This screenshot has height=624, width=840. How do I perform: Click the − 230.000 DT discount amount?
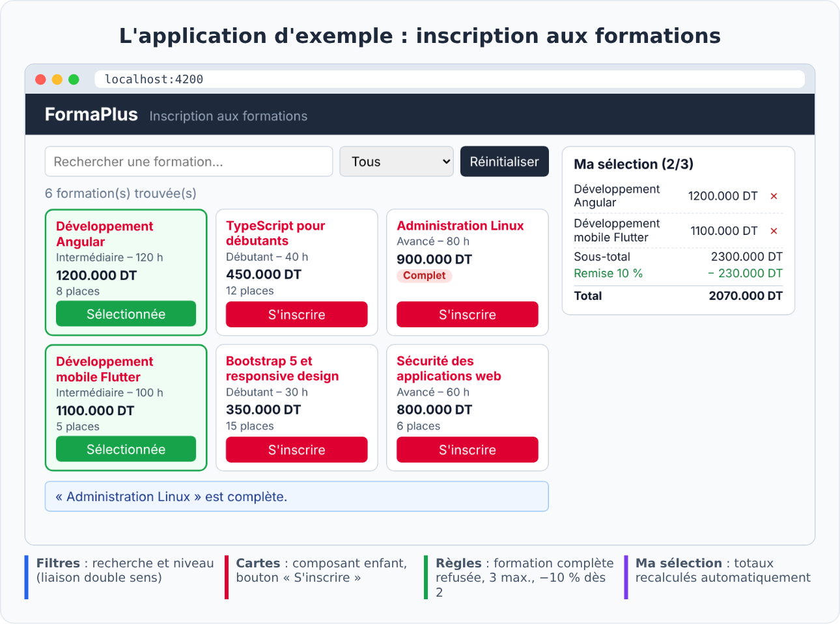coord(746,273)
